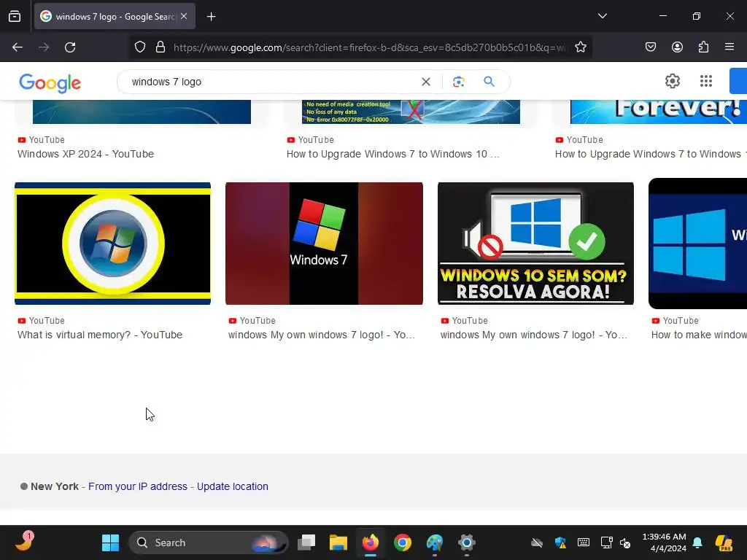
Task: Click the blue sign-in button
Action: (x=738, y=81)
